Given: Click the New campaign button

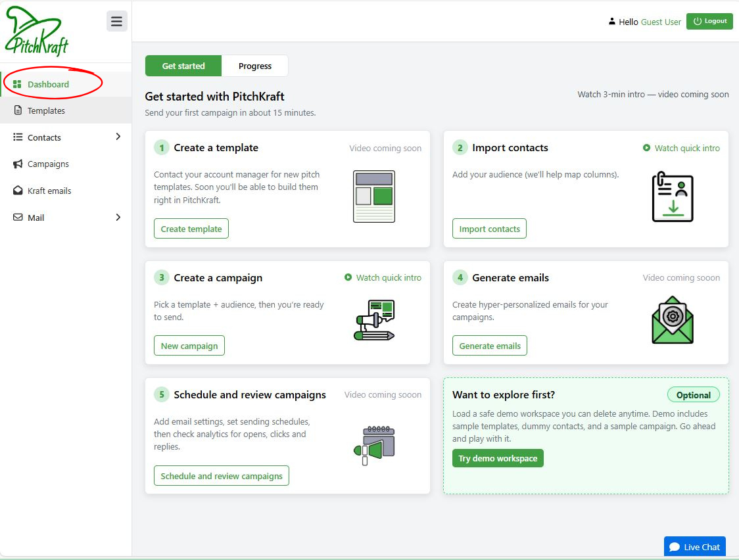Looking at the screenshot, I should click(189, 346).
